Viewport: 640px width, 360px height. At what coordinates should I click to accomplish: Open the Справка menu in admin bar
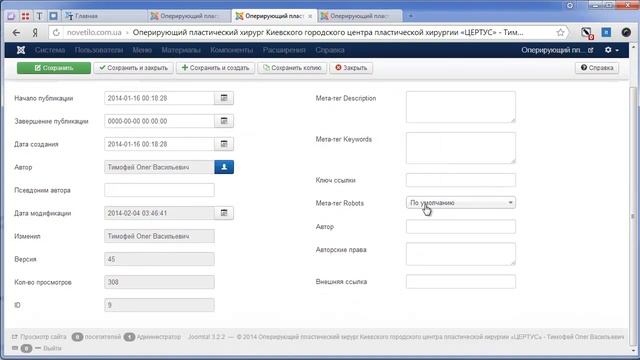point(330,50)
